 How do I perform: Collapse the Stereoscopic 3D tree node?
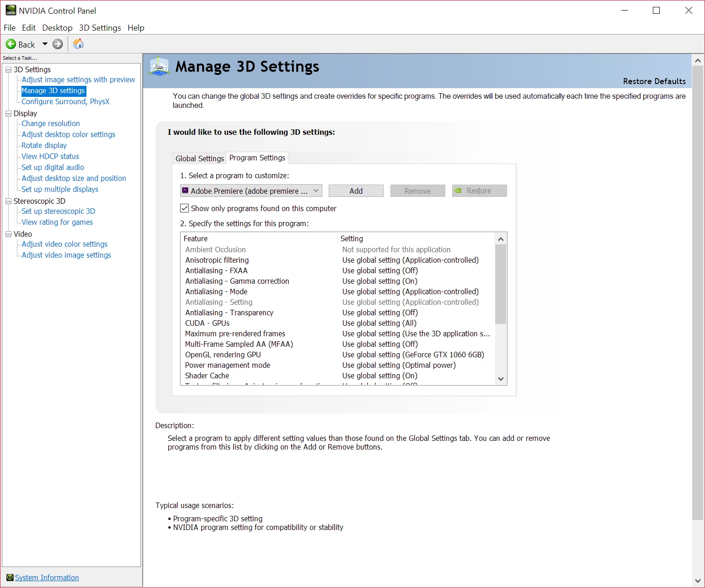[8, 201]
